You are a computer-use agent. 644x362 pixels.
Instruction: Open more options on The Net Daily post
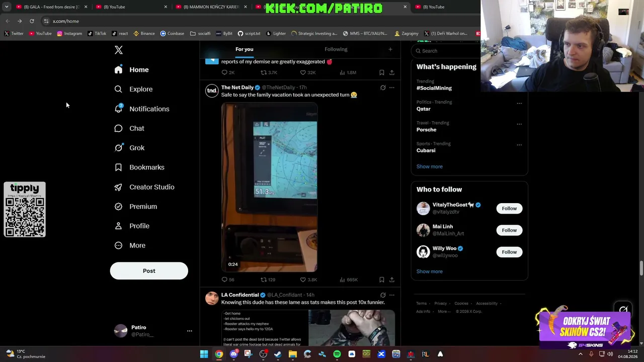click(x=392, y=87)
